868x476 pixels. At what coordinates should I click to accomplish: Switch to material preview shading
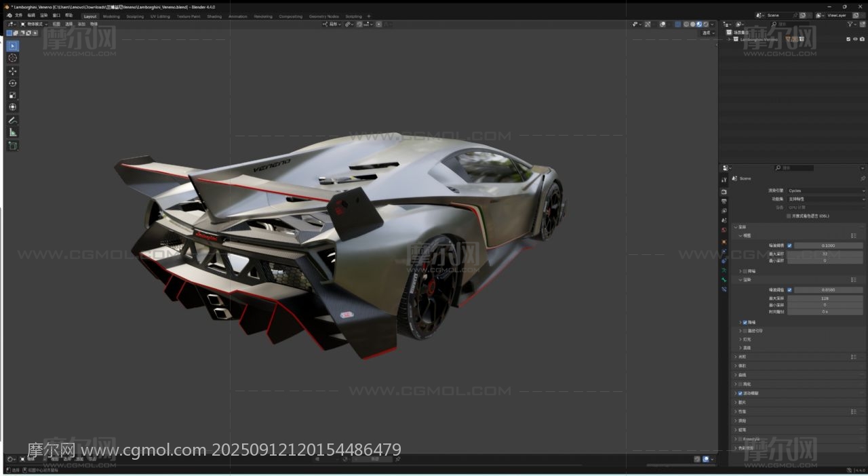(x=699, y=24)
